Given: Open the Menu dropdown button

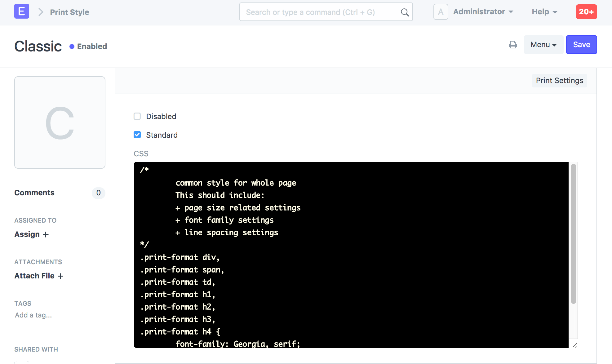Looking at the screenshot, I should point(543,45).
